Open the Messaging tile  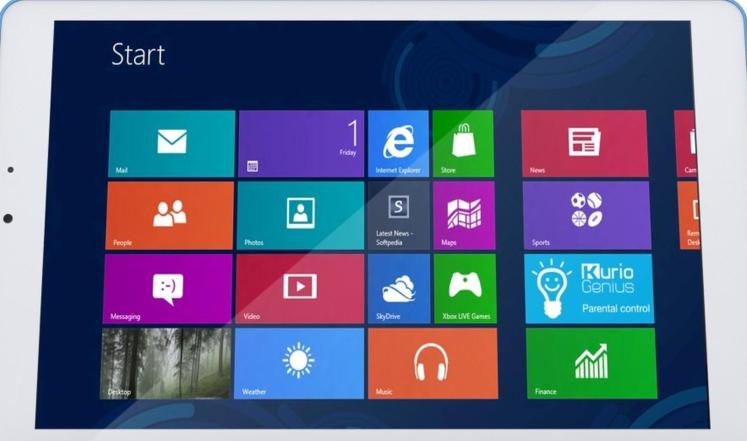[168, 288]
